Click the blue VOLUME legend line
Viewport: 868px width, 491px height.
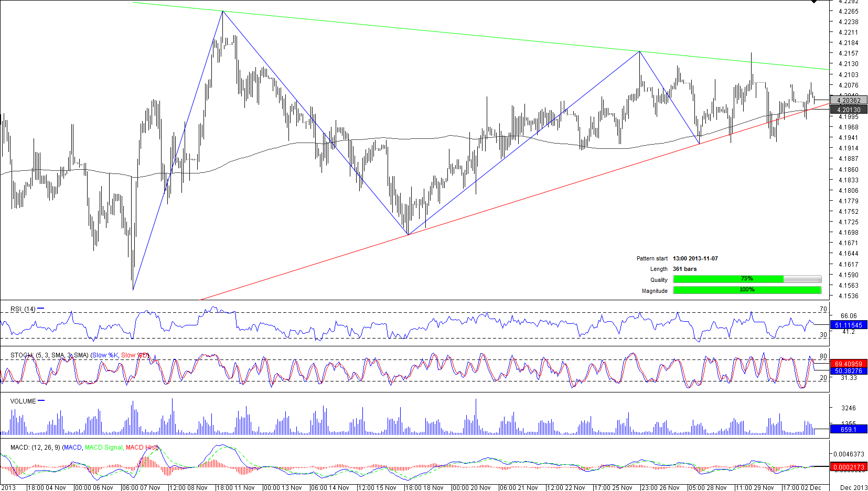[x=41, y=401]
